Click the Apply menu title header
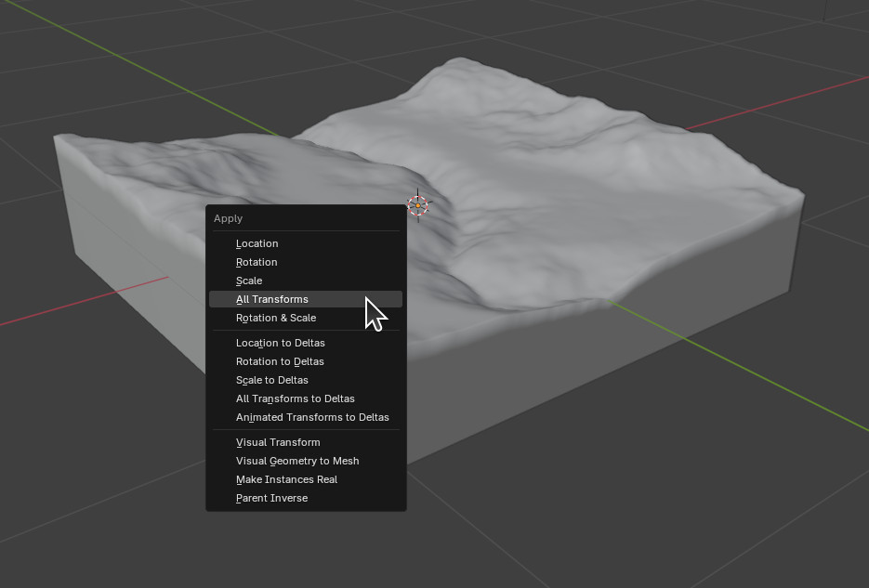The height and width of the screenshot is (588, 869). click(x=229, y=218)
